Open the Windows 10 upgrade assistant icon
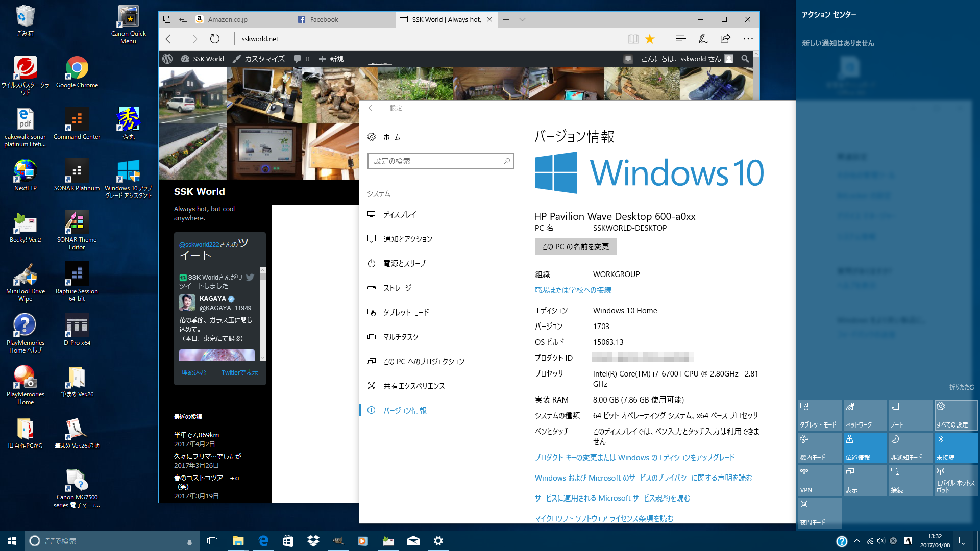Image resolution: width=980 pixels, height=551 pixels. 128,179
